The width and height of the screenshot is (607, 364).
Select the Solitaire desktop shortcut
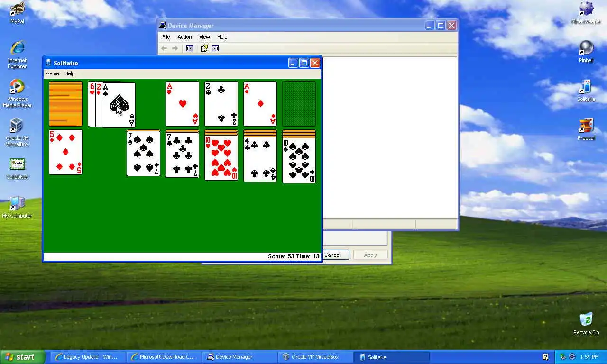click(586, 91)
